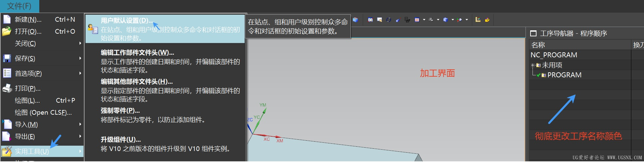Screen dimensions: 644x162
Task: Click the 新建(N) new file icon
Action: [7, 19]
